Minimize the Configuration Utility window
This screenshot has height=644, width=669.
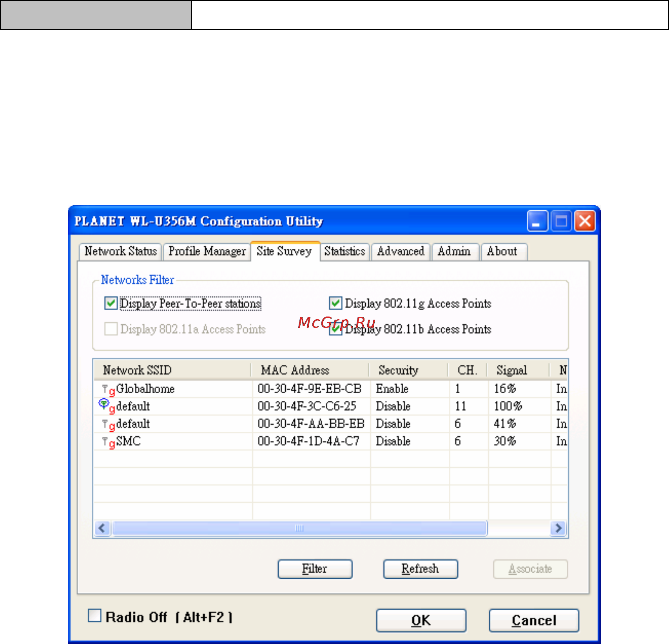coord(537,221)
